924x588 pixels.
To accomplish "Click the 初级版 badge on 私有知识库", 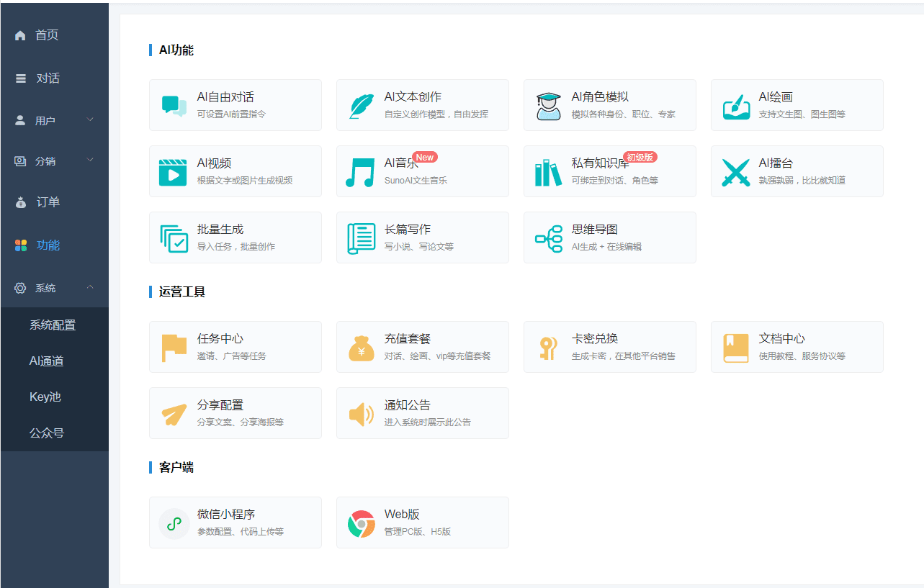I will 640,158.
